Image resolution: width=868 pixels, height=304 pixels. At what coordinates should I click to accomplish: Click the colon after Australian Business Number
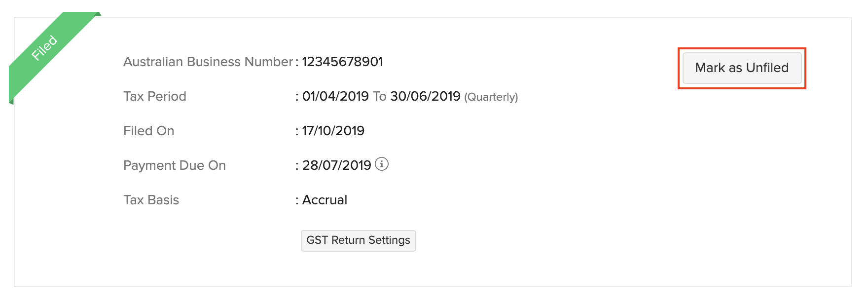[x=297, y=62]
